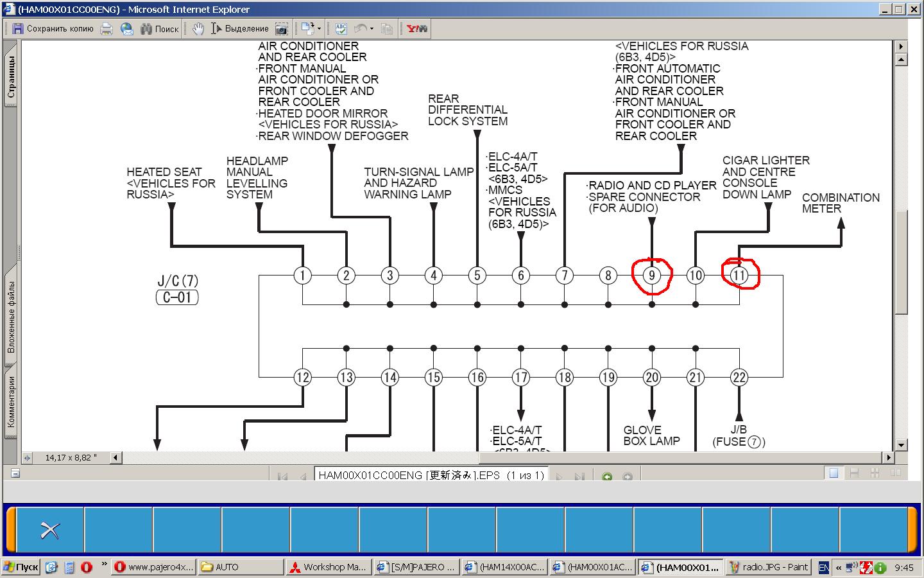Select the Hand tool
Screen dimensions: 924x578
198,28
